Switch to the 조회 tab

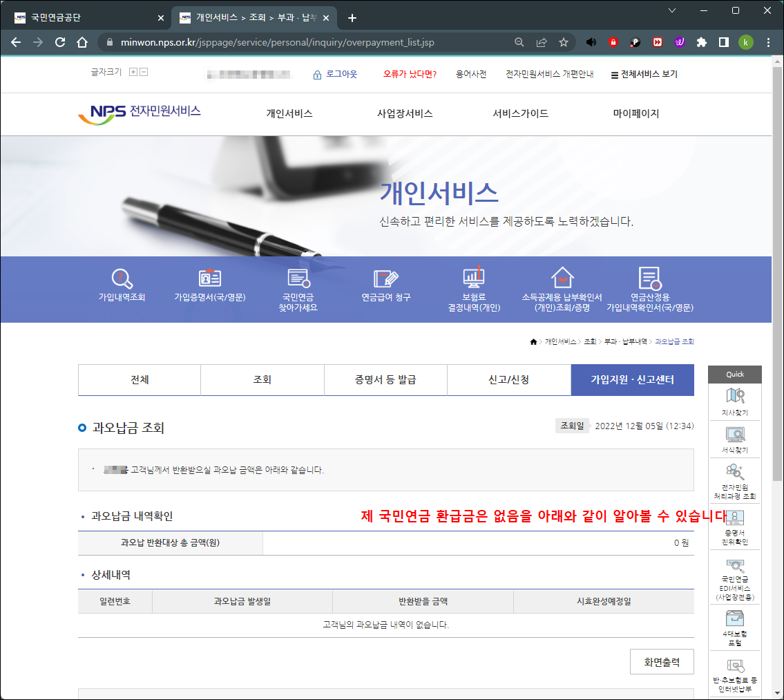[x=262, y=379]
